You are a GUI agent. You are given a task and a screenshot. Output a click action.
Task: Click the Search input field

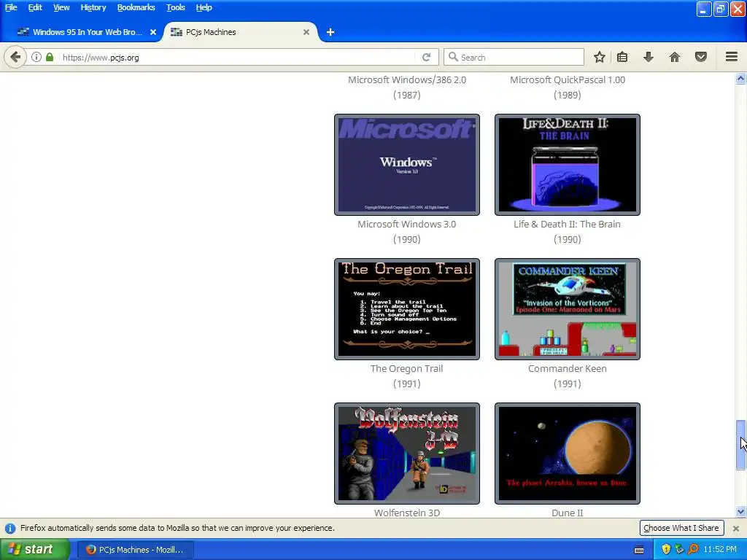pyautogui.click(x=514, y=57)
